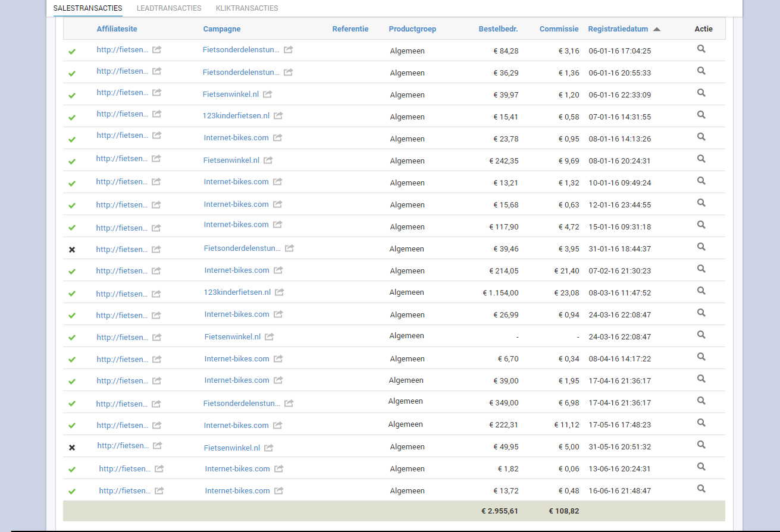780x532 pixels.
Task: Click the rejected cross icon, € 39,46 row
Action: coord(72,250)
